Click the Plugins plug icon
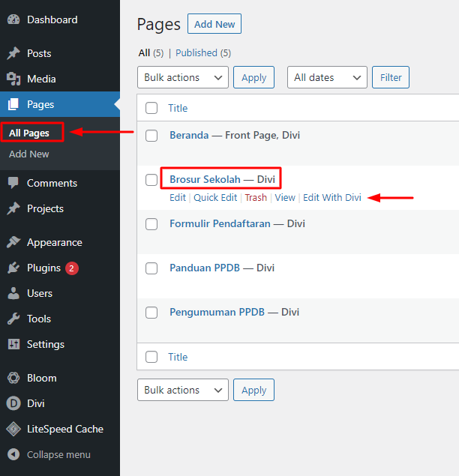The image size is (459, 476). pyautogui.click(x=13, y=268)
